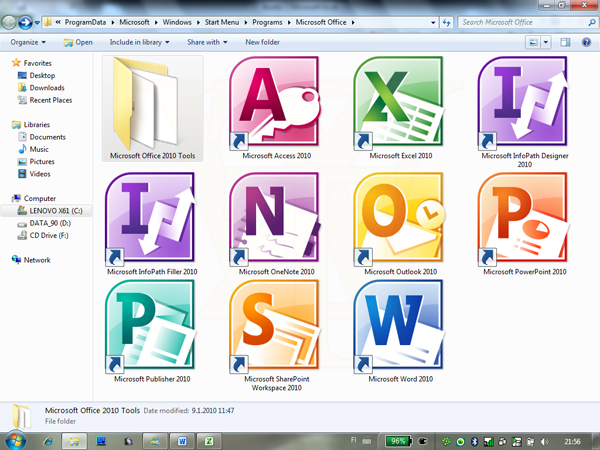Viewport: 600px width, 450px height.
Task: Open the recent pages dropdown arrow
Action: (x=37, y=23)
